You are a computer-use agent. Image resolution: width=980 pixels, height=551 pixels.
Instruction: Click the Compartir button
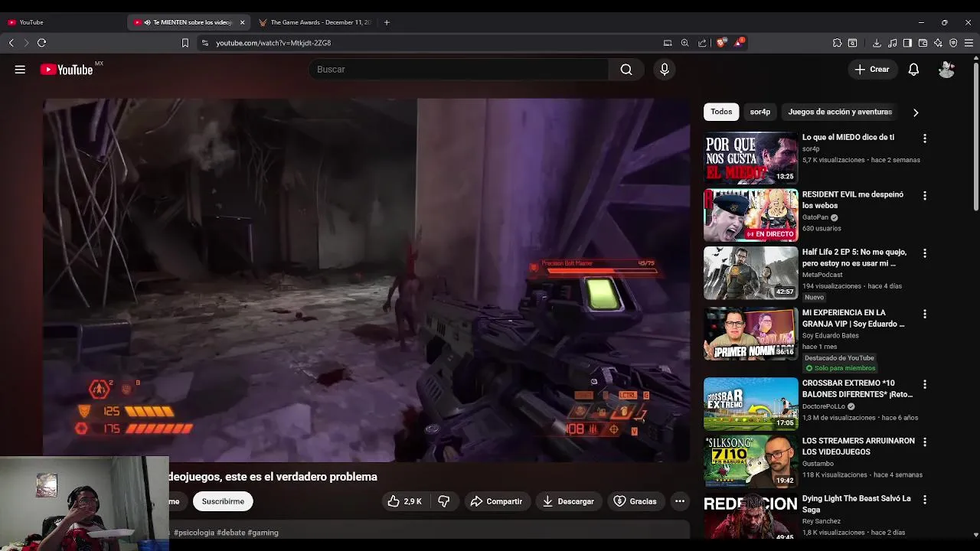coord(496,501)
